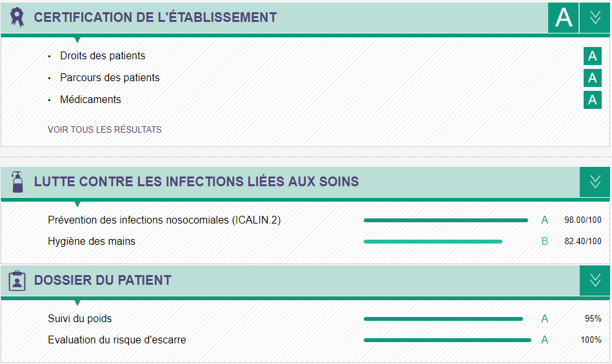Viewport: 612px width, 364px height.
Task: Click the A badge for Parcours des patients
Action: [x=592, y=78]
